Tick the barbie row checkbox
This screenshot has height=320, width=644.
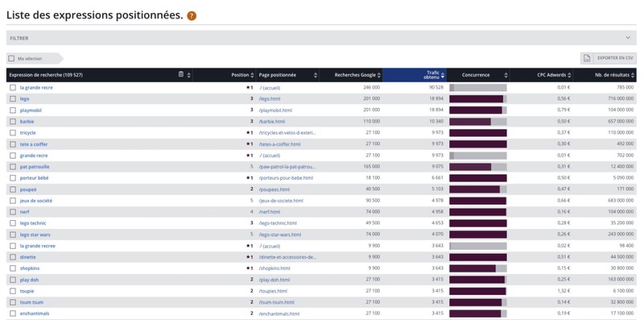pyautogui.click(x=13, y=122)
